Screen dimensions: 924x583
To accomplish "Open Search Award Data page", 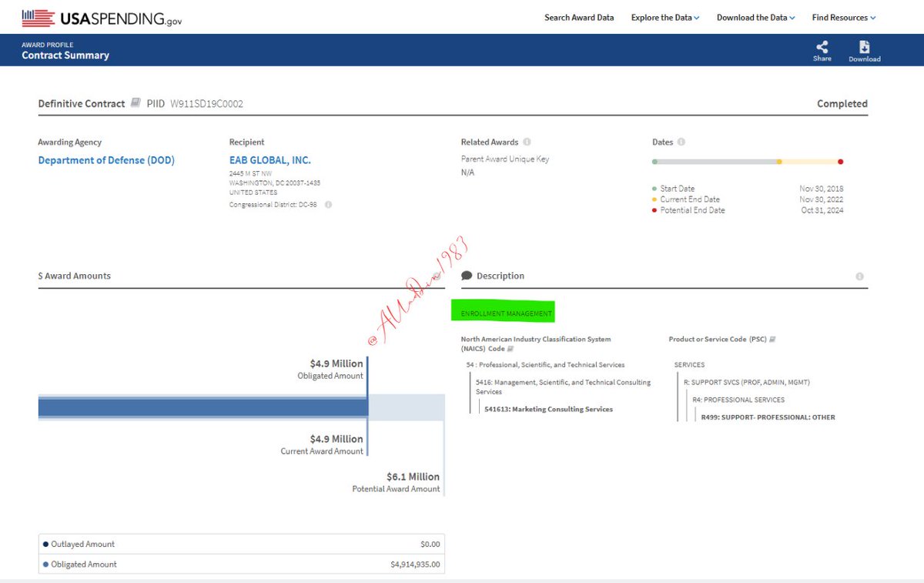I will click(579, 18).
